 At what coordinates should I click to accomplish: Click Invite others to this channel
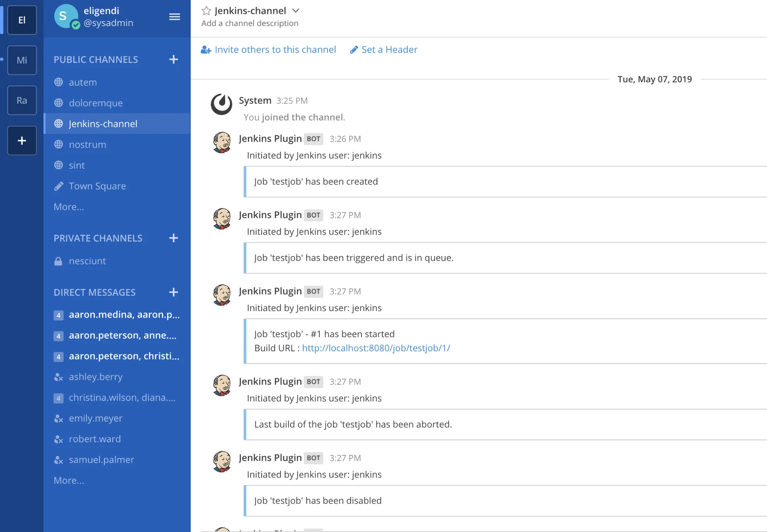point(268,49)
